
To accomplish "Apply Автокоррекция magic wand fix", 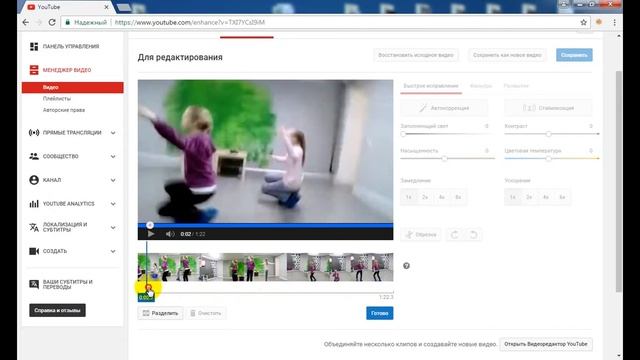I will [444, 108].
